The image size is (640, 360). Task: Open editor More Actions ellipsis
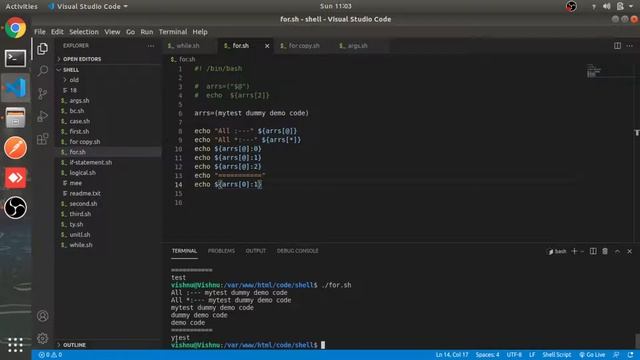click(630, 46)
